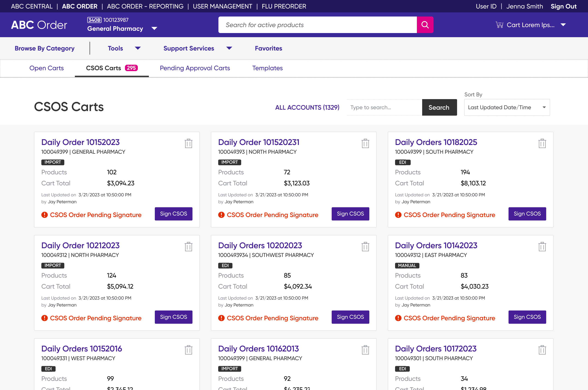Select ABC ORDER in top bar
The image size is (588, 390).
(x=80, y=6)
